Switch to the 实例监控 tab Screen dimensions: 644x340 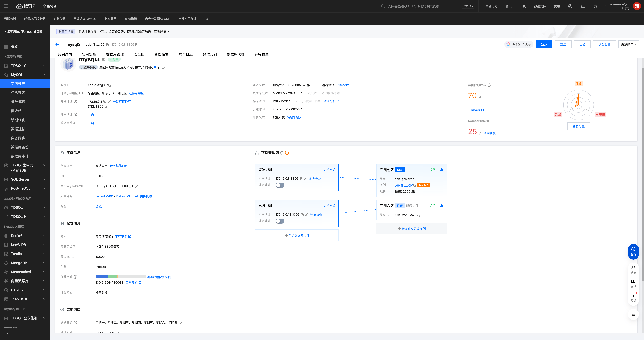point(89,54)
